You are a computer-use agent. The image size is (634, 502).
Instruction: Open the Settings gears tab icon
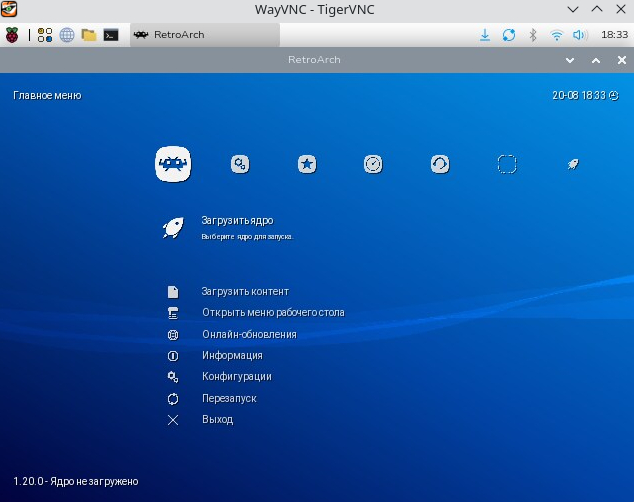(240, 164)
